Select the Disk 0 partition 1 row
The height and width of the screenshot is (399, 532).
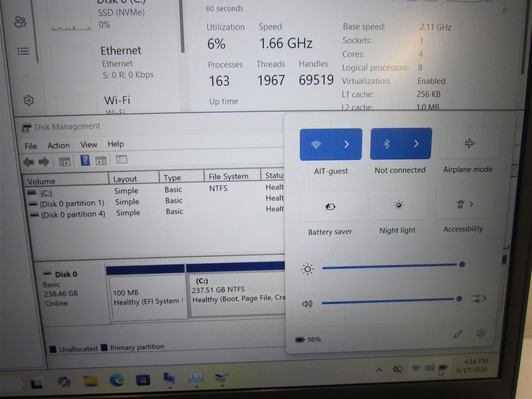(x=156, y=201)
